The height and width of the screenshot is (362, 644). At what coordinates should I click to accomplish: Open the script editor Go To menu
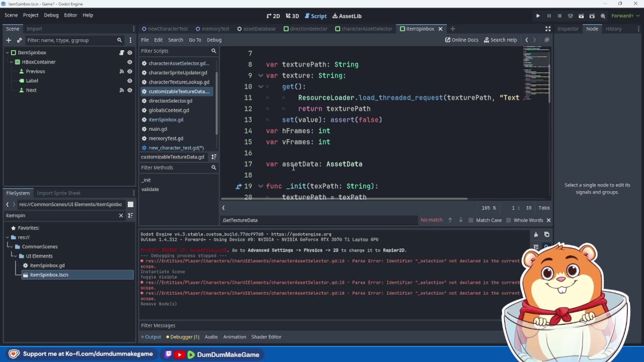[195, 40]
